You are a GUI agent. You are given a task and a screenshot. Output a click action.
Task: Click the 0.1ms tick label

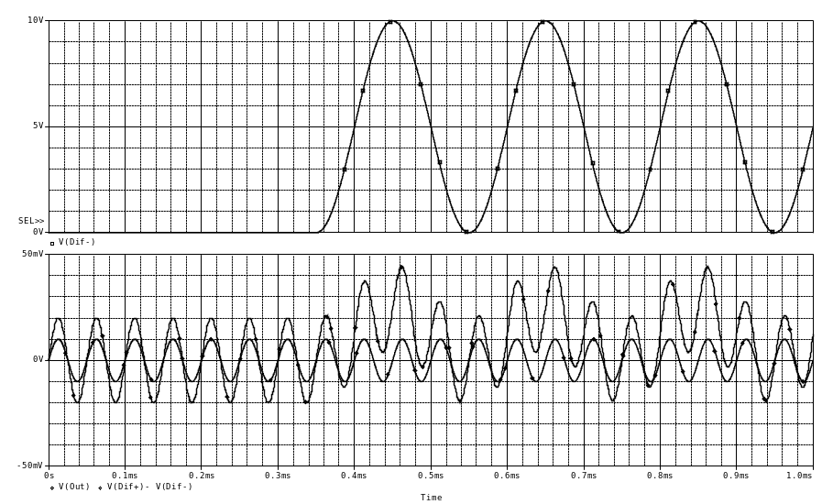click(125, 477)
